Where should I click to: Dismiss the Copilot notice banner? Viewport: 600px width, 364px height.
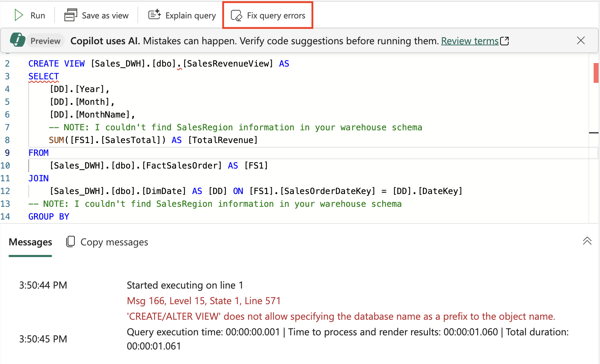[581, 40]
